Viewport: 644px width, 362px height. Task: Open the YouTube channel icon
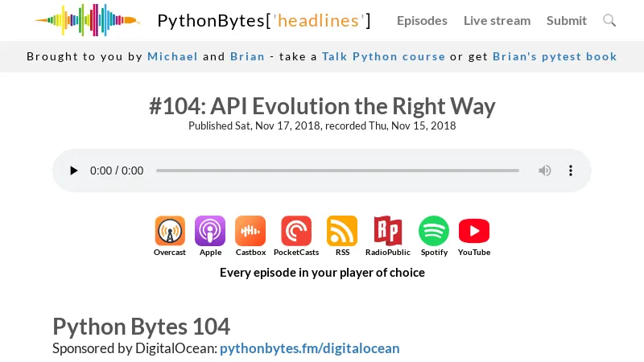click(474, 231)
